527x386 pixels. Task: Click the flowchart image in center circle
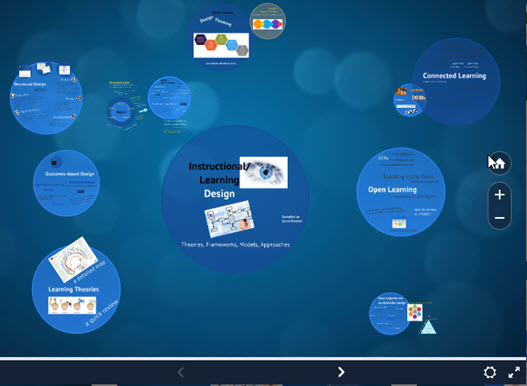tap(229, 219)
